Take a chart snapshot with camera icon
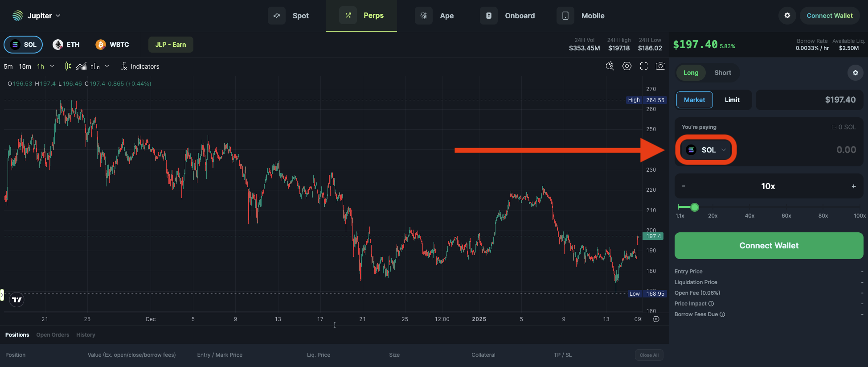This screenshot has width=868, height=367. click(660, 66)
